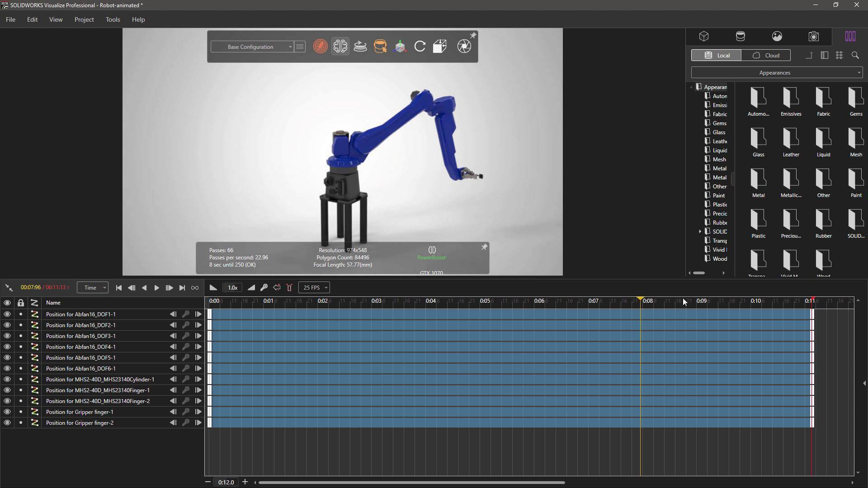Open the 25 FPS frame rate dropdown
The image size is (868, 488).
tap(314, 287)
